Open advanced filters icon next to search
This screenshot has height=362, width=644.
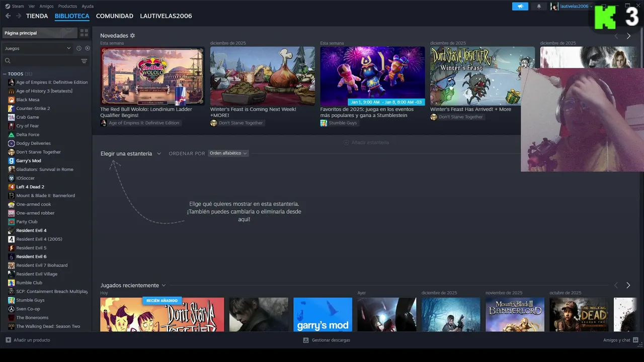click(84, 61)
